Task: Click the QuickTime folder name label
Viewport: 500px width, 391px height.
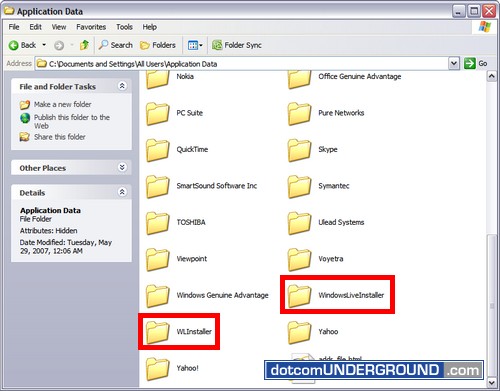Action: (192, 149)
